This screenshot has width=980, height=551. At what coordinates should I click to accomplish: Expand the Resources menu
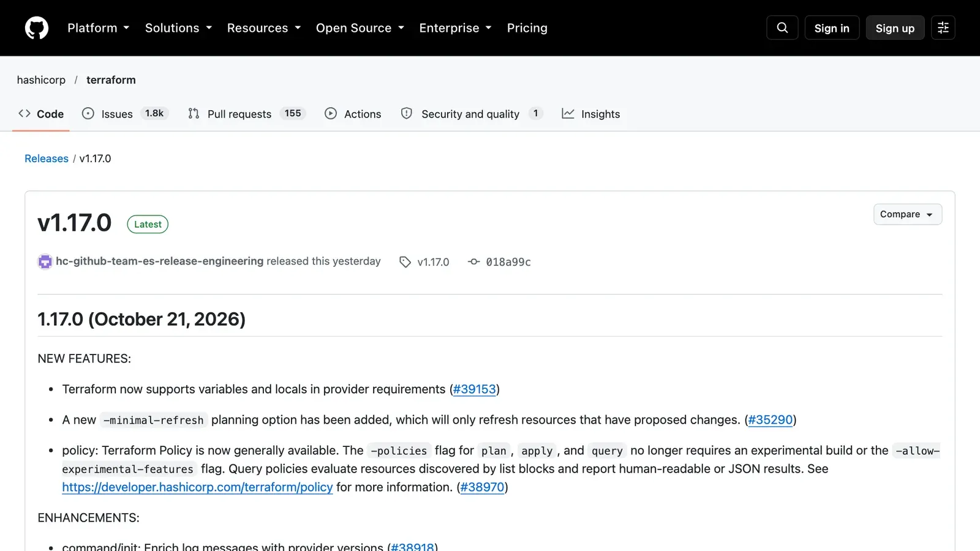[264, 28]
